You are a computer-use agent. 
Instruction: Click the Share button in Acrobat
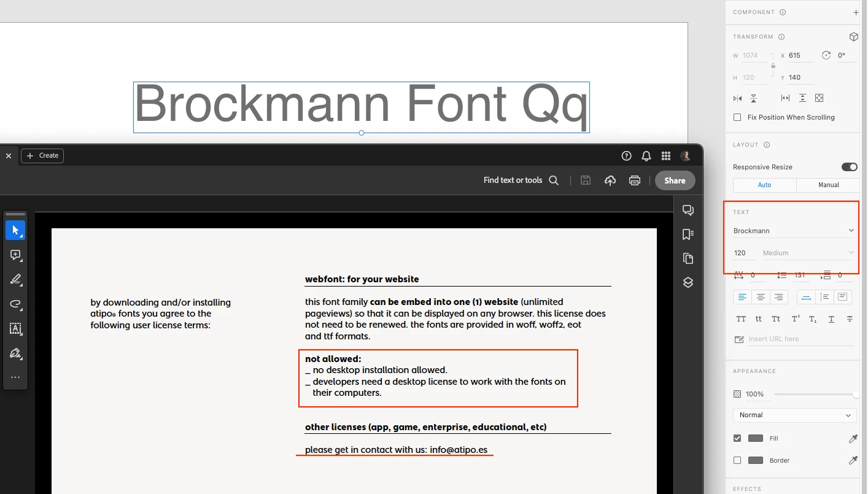[675, 180]
